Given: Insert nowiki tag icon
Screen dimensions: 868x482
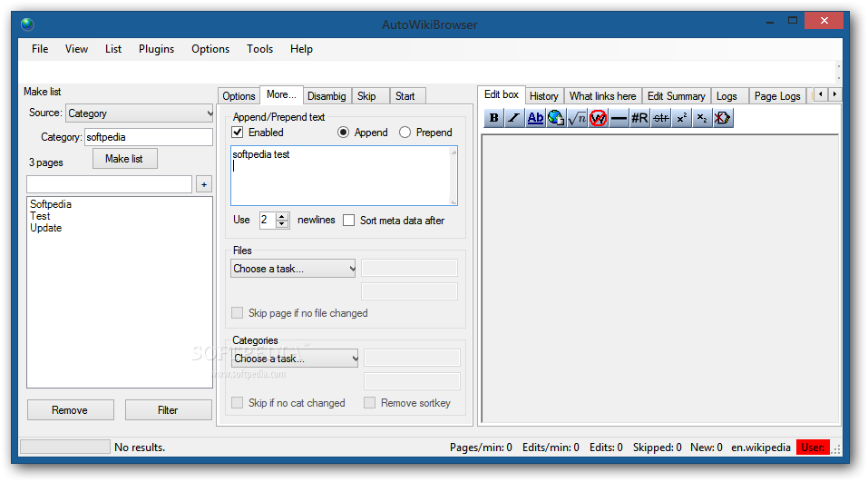Looking at the screenshot, I should [598, 118].
